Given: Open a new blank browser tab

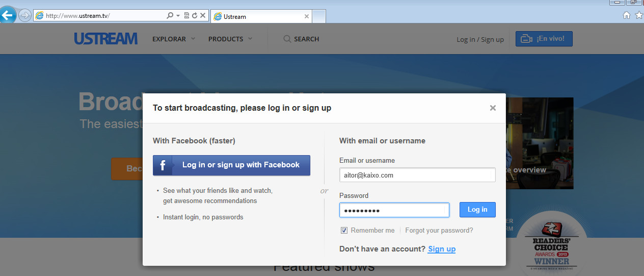Looking at the screenshot, I should tap(319, 16).
